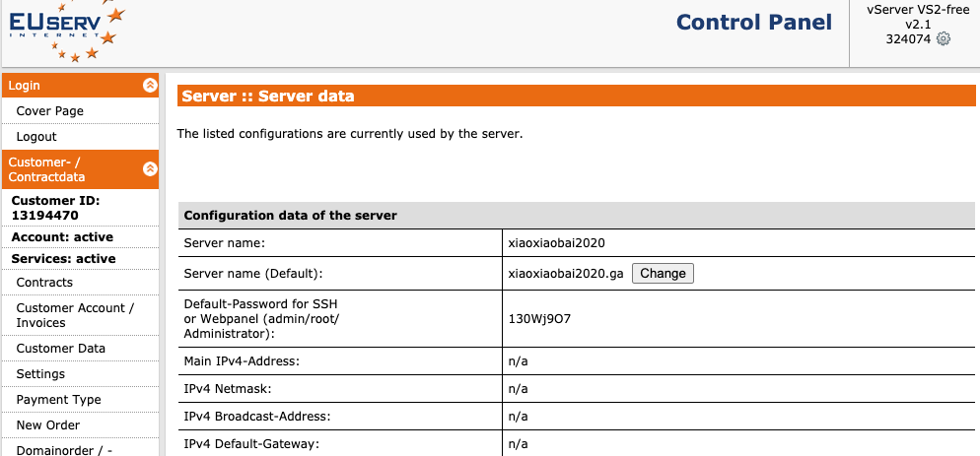
Task: Select the default password value 130Wj9O7
Action: (539, 318)
